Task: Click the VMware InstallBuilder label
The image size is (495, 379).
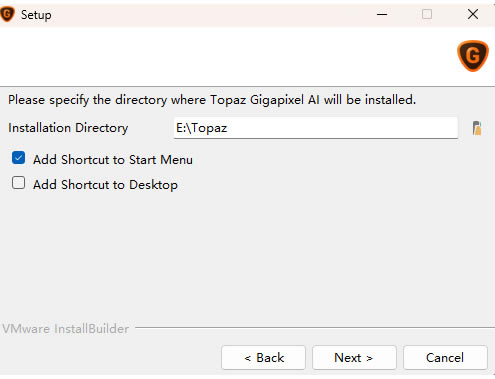Action: [x=66, y=329]
